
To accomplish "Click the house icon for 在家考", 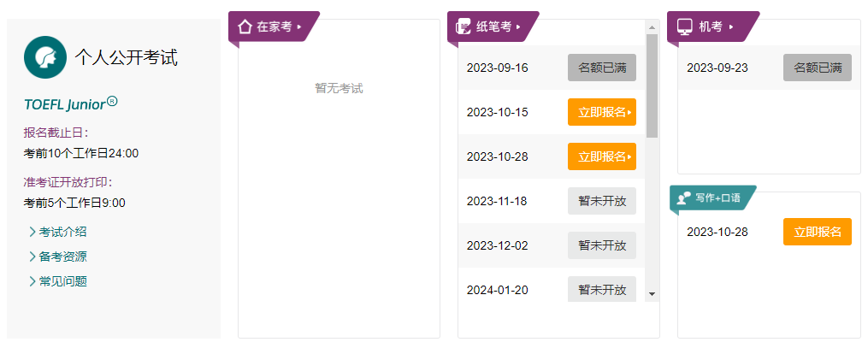I will 245,27.
